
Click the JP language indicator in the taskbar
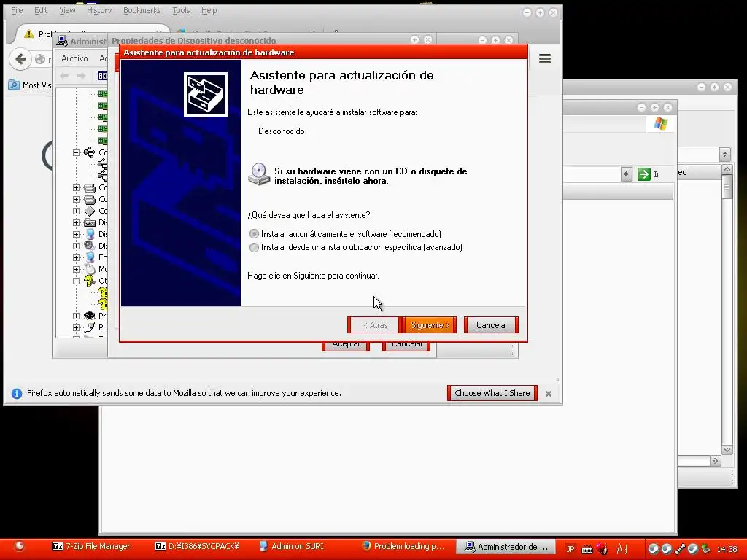coord(570,548)
